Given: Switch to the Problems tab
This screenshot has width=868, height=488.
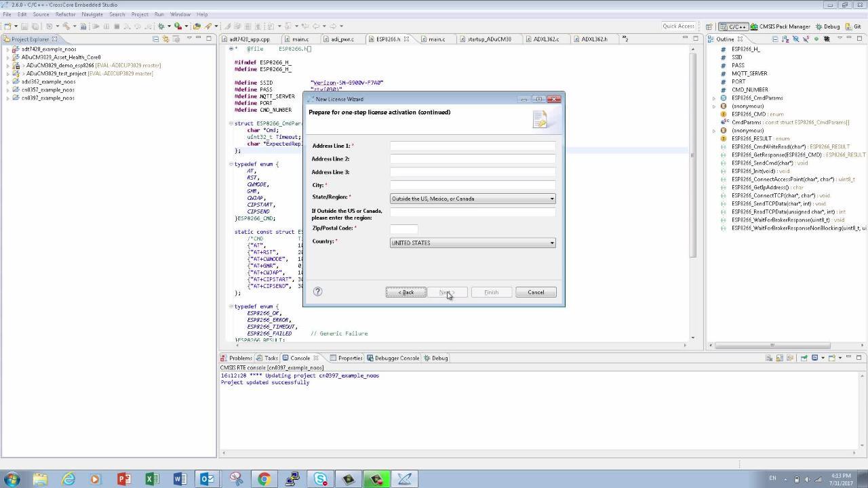Looking at the screenshot, I should [237, 358].
